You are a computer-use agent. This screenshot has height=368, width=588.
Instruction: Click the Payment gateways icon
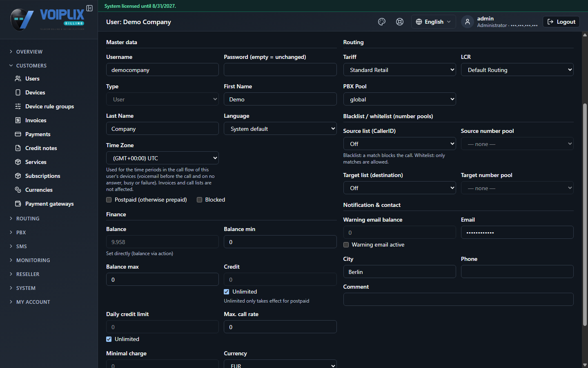[x=18, y=204]
